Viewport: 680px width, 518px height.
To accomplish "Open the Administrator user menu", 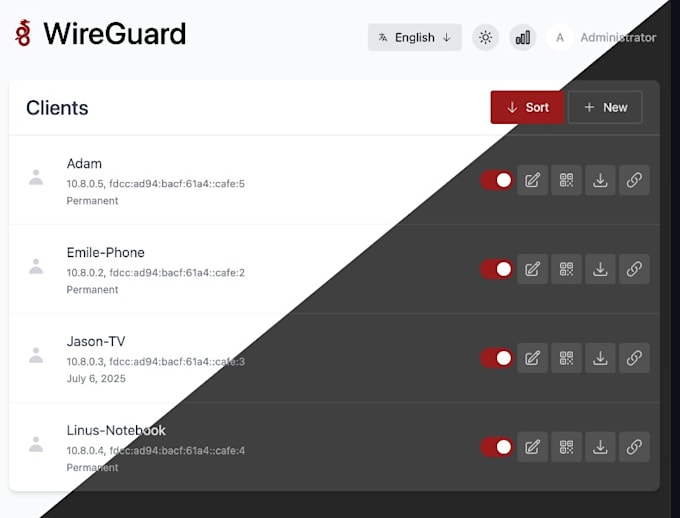I will pos(602,37).
